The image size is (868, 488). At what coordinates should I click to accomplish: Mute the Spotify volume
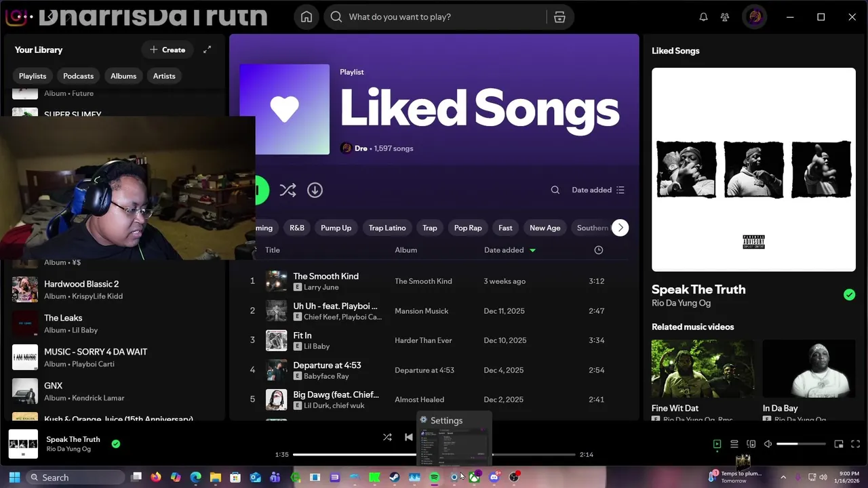(768, 444)
